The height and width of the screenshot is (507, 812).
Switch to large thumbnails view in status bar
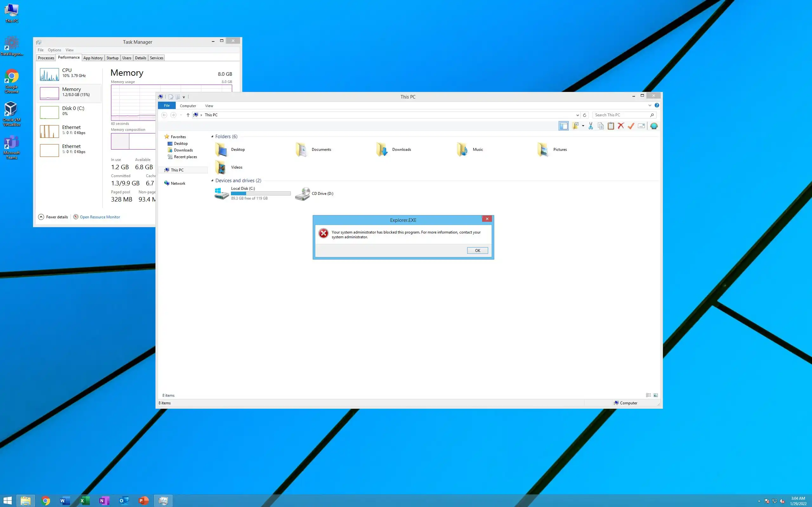pyautogui.click(x=656, y=395)
